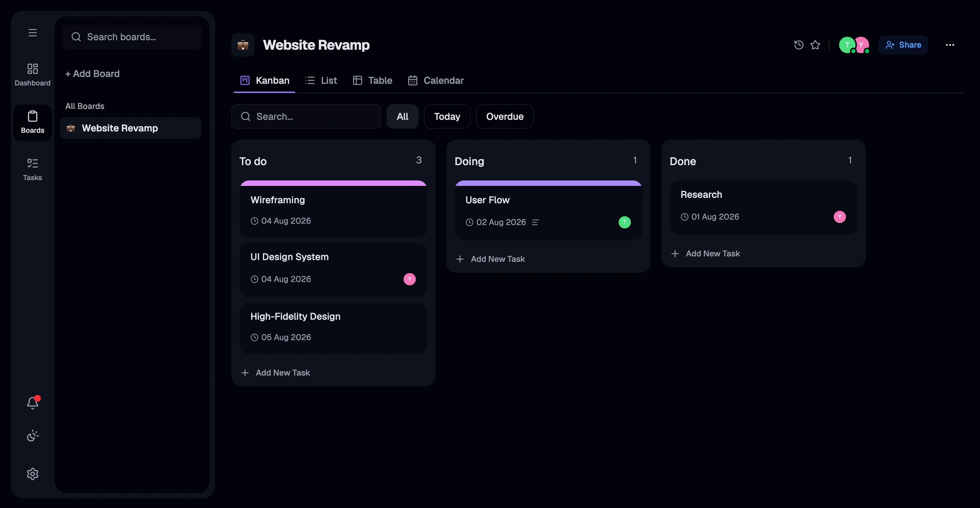View board history clock icon
This screenshot has width=980, height=508.
tap(799, 45)
